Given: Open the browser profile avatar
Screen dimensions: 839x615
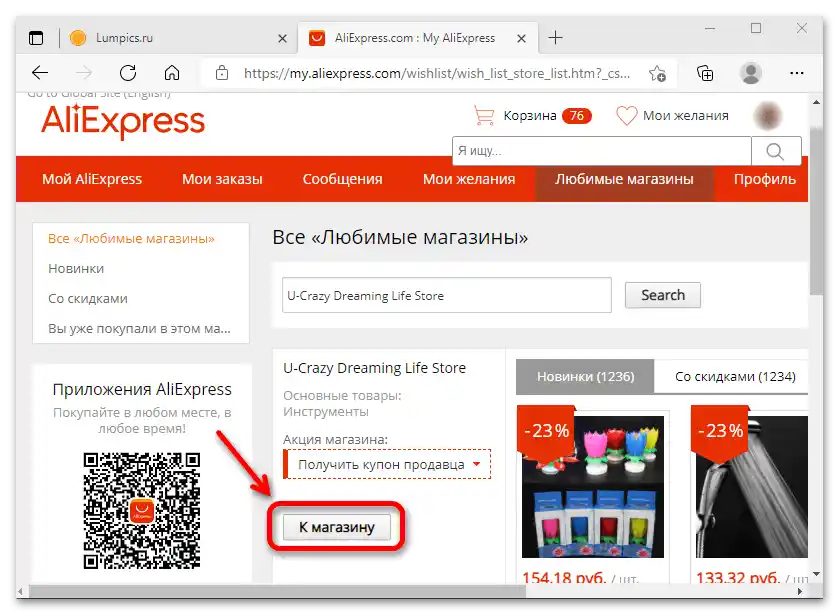Looking at the screenshot, I should [751, 73].
